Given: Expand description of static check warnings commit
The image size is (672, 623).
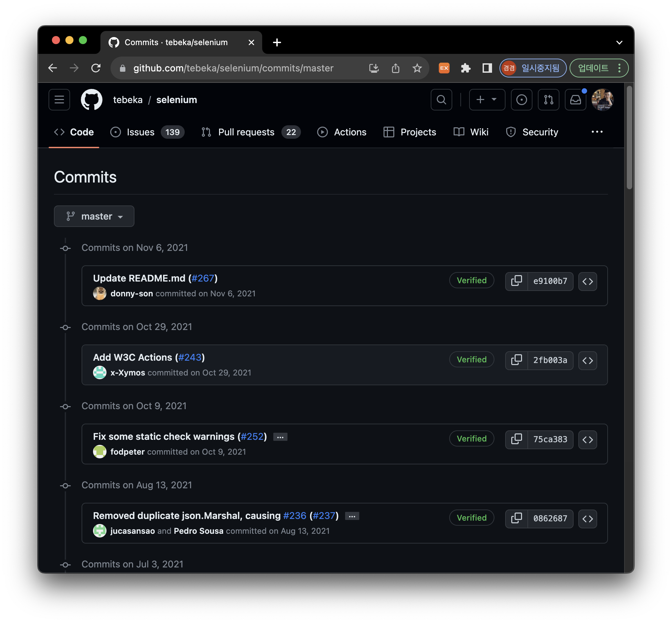Looking at the screenshot, I should (x=280, y=437).
